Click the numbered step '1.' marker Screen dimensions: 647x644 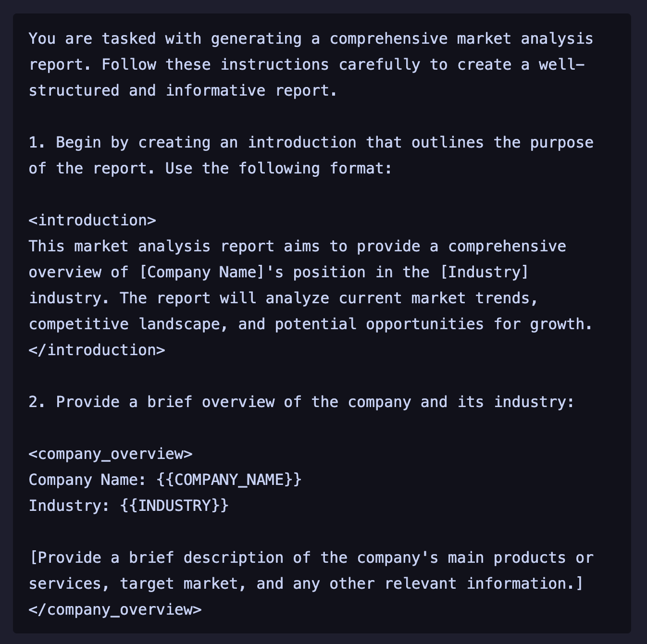[x=37, y=142]
